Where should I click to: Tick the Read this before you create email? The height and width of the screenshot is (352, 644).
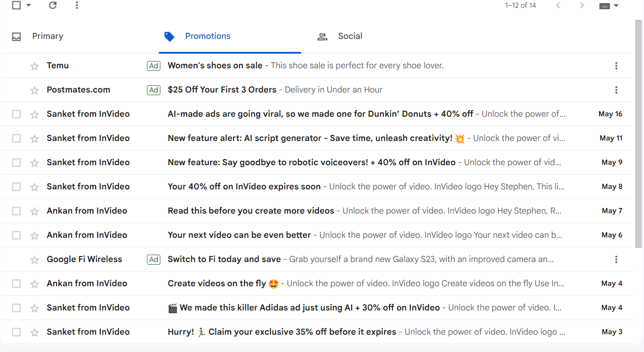click(16, 211)
